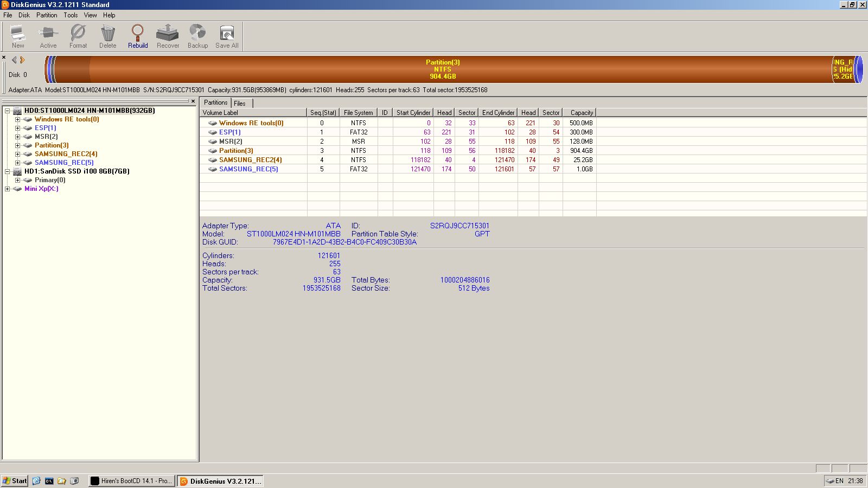Image resolution: width=868 pixels, height=488 pixels.
Task: Open command prompt quick launch icon
Action: pos(49,481)
